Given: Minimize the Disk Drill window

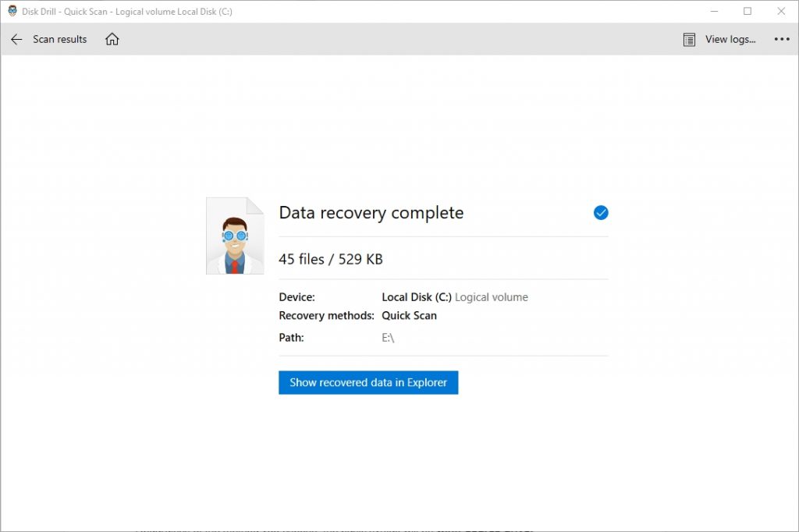Looking at the screenshot, I should tap(715, 11).
